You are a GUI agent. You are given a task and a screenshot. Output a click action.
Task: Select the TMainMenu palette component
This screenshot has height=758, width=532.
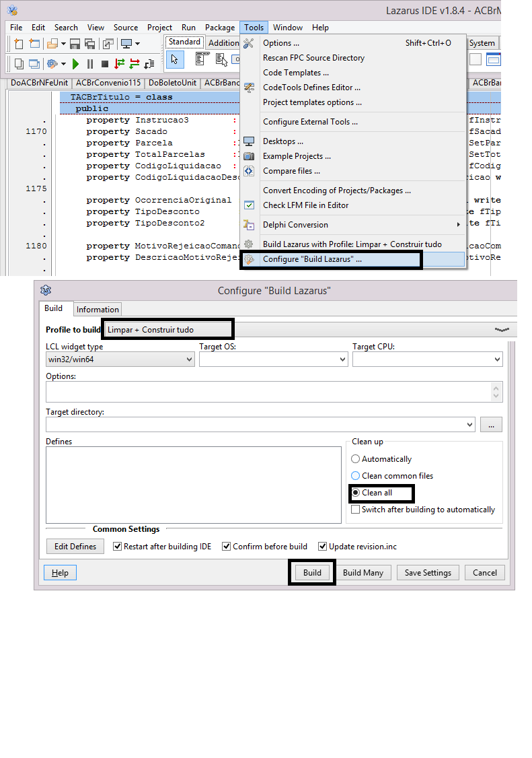coord(202,59)
